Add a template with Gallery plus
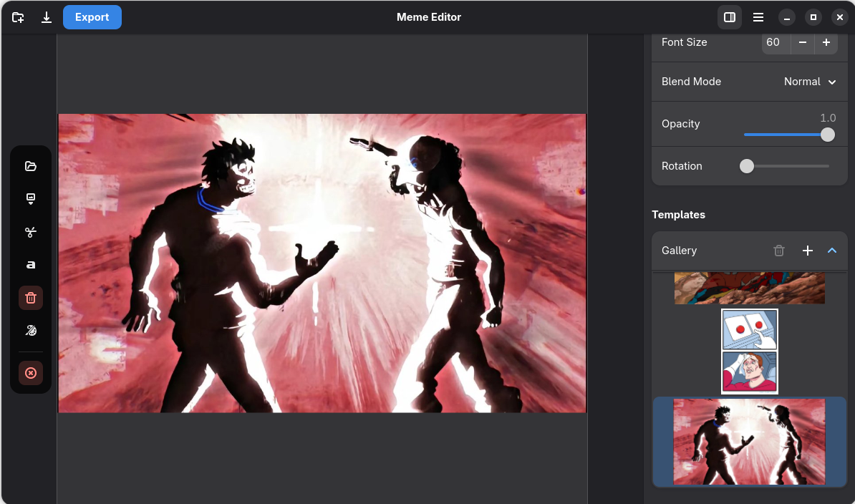 [x=808, y=251]
